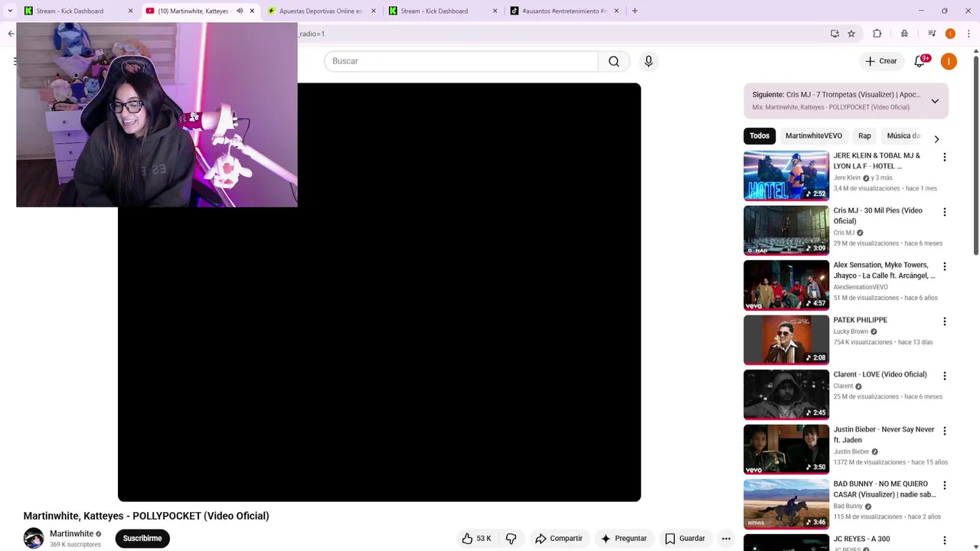Open the Chrome three-dot menu
Viewport: 980px width, 551px height.
[x=969, y=34]
